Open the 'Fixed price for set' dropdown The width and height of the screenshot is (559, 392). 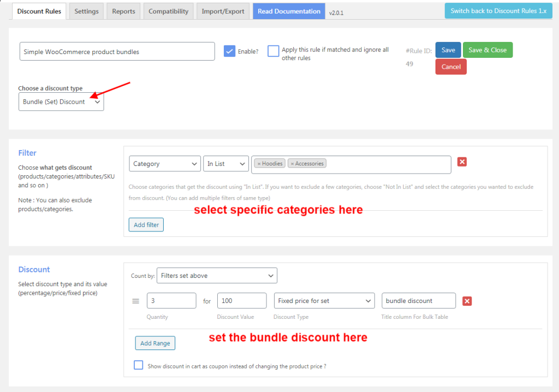pos(324,300)
